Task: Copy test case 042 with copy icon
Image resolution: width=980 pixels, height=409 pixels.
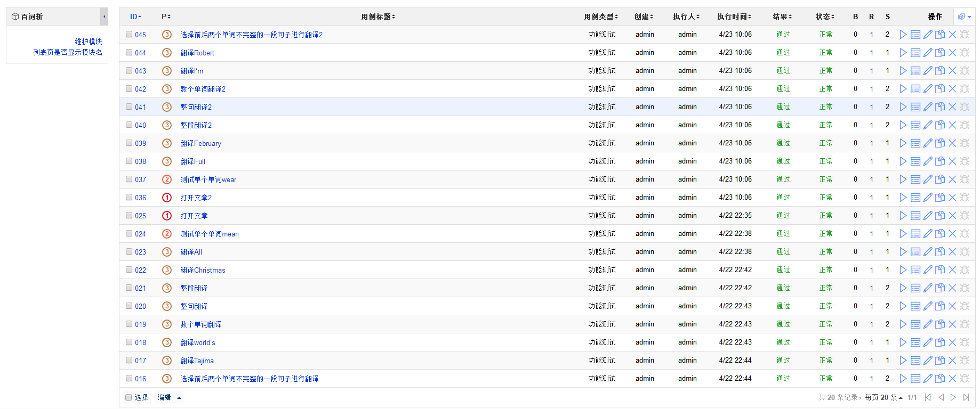Action: click(x=940, y=89)
